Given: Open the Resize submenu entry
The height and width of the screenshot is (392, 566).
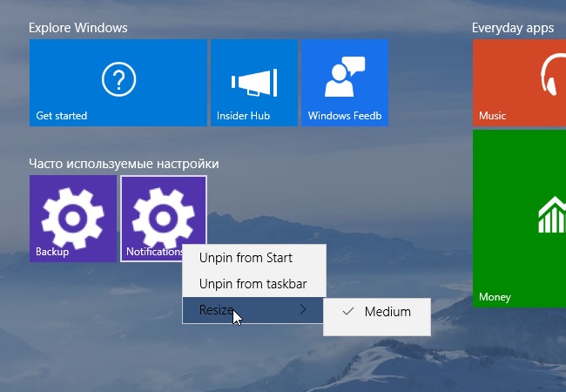Looking at the screenshot, I should [x=254, y=310].
